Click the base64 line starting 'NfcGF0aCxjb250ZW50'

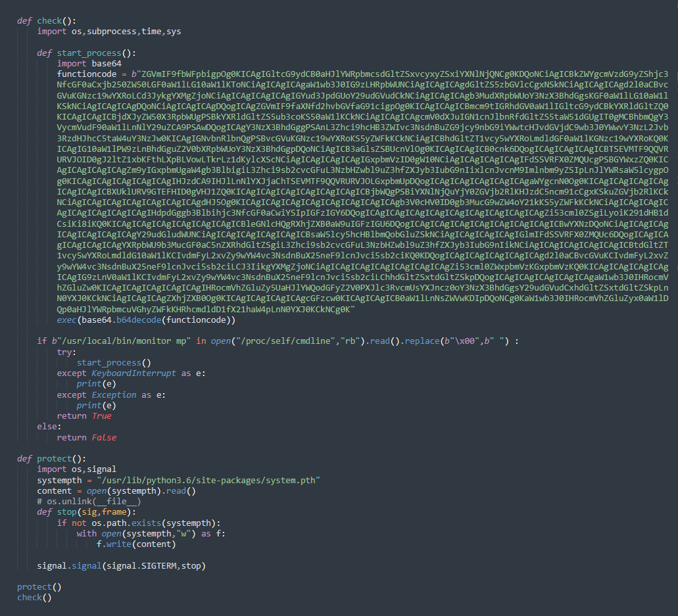[362, 85]
